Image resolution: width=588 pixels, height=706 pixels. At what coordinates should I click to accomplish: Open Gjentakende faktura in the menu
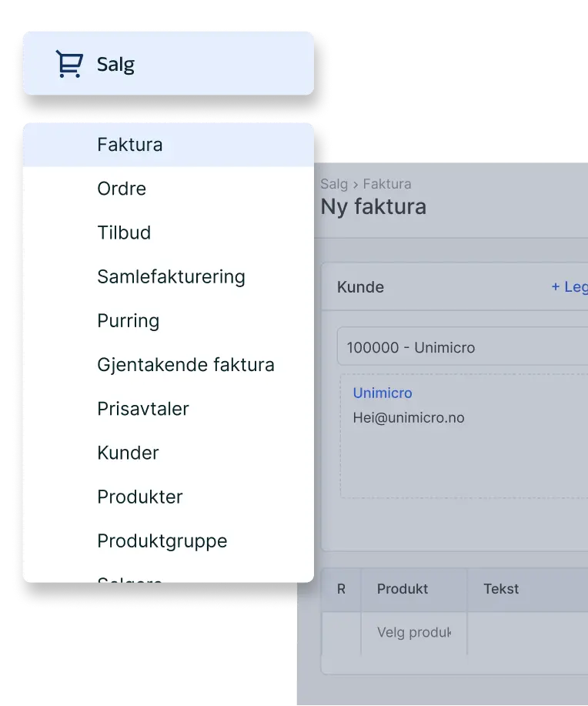185,365
